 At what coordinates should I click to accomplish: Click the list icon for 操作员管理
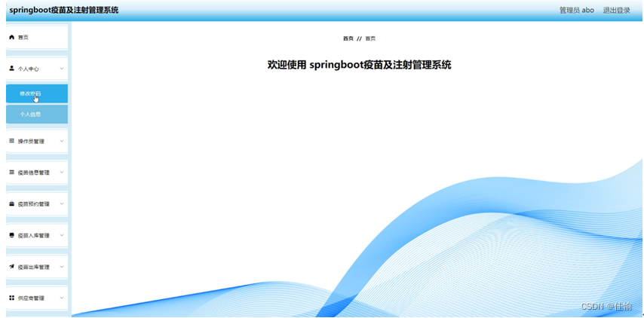11,141
